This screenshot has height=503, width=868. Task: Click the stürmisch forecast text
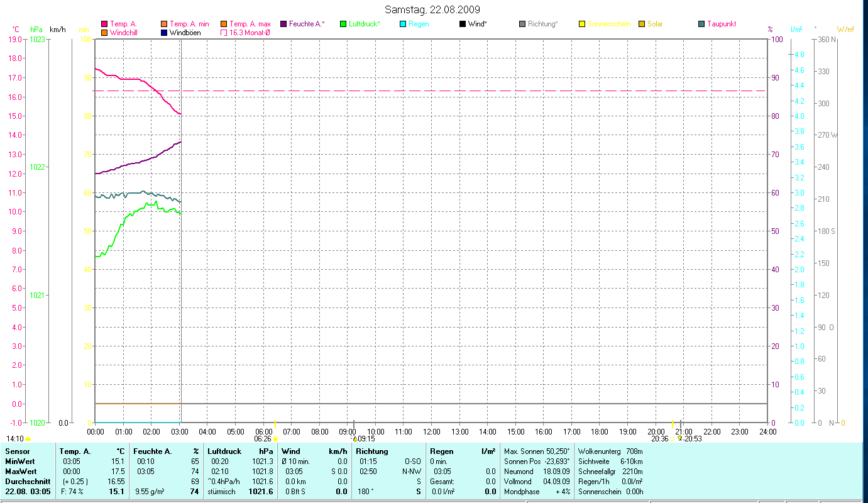pyautogui.click(x=222, y=492)
